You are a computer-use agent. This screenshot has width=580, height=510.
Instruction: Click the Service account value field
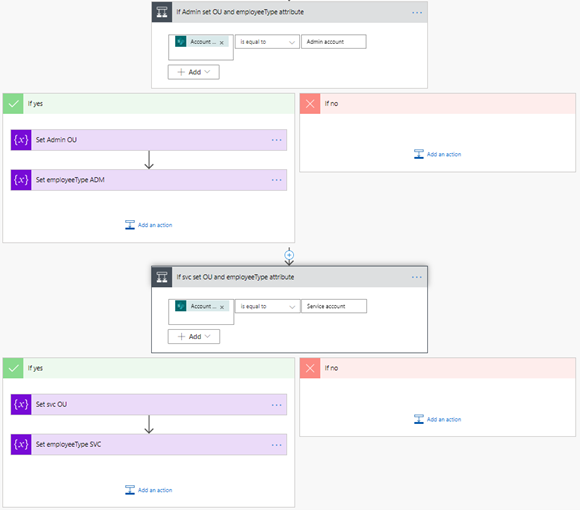(334, 306)
